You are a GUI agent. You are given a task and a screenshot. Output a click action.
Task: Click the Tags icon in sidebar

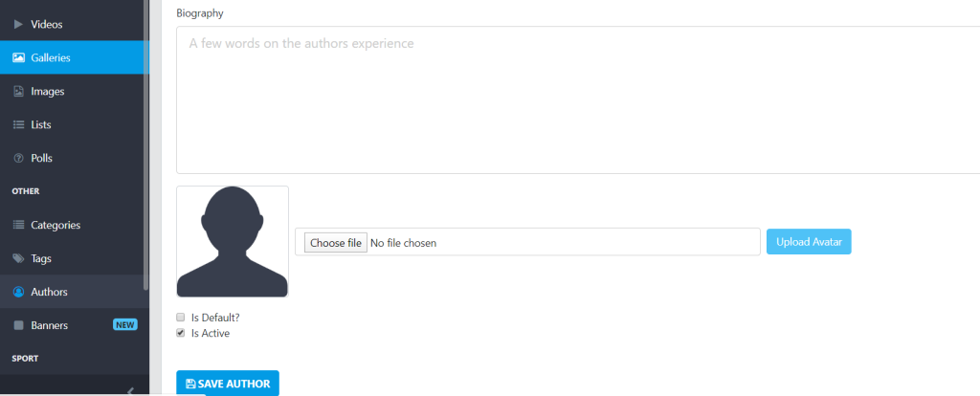tap(19, 258)
